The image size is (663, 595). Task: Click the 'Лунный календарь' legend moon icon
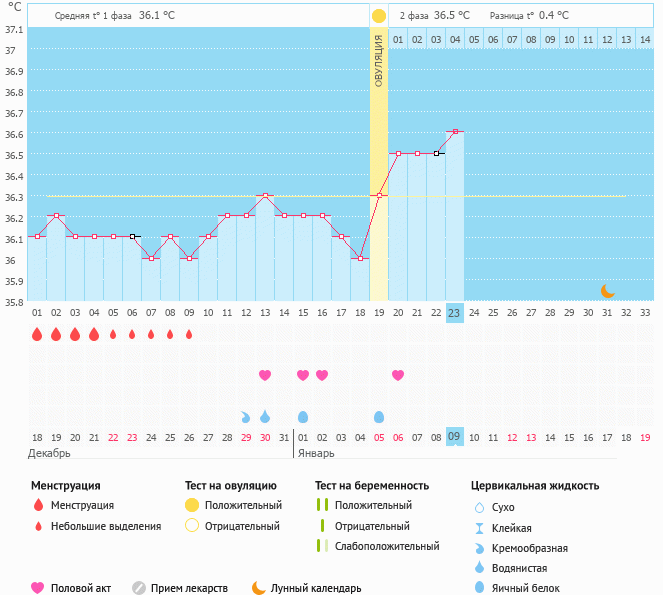[x=259, y=588]
